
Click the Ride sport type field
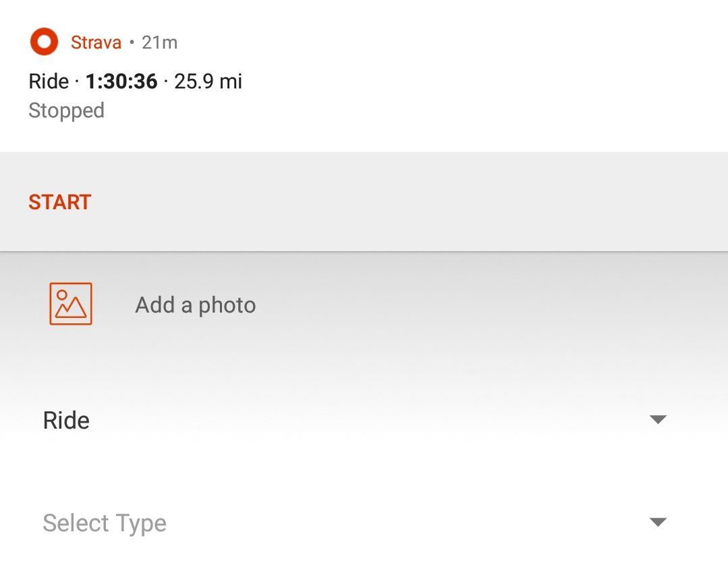point(66,421)
